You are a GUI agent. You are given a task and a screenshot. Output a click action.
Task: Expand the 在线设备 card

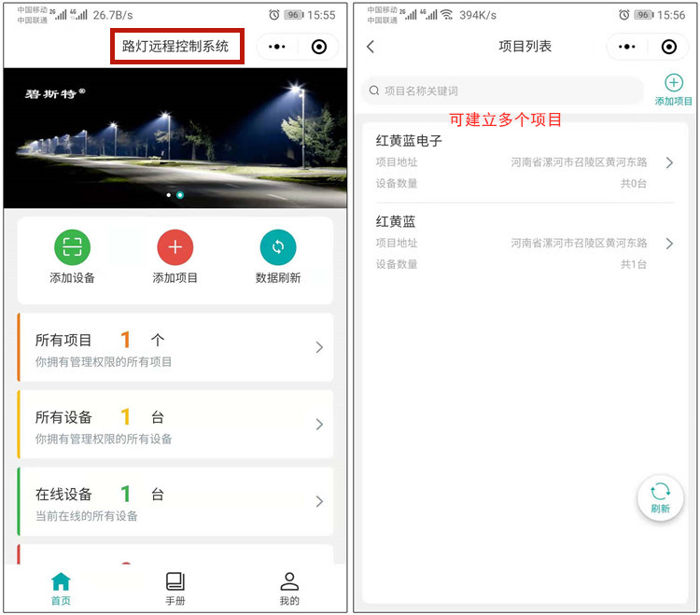[319, 501]
